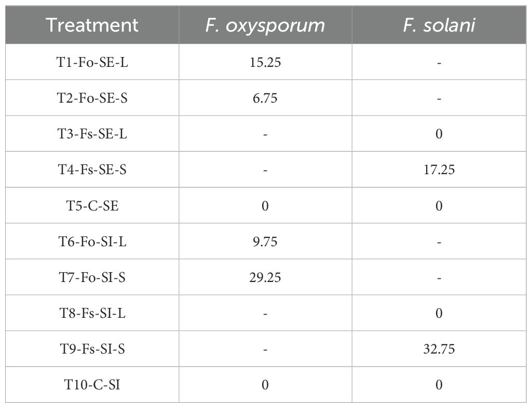This screenshot has width=532, height=408.
Task: Click the 29.25 value cell
Action: (x=265, y=277)
